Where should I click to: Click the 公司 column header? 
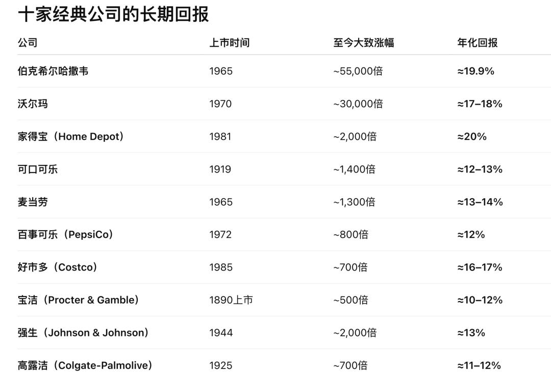[x=28, y=43]
